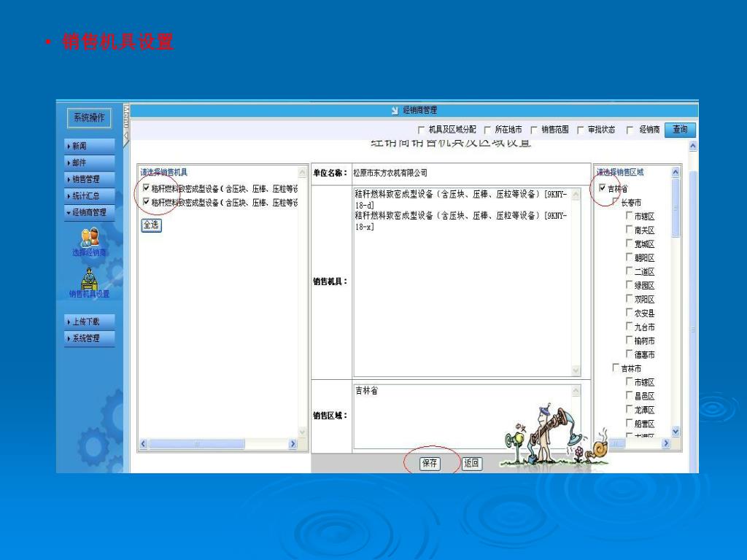Screen dimensions: 747x560
Task: Check the 长春市 tree checkbox
Action: coord(616,202)
